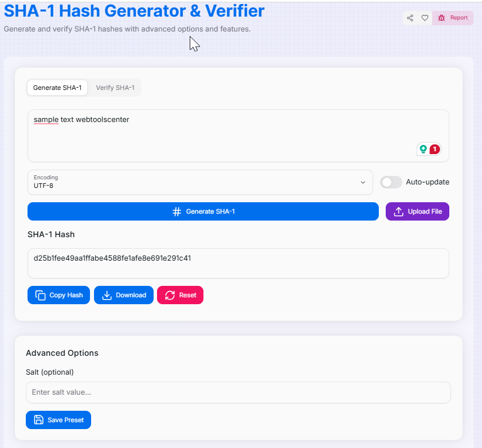Click the salt value input field
482x448 pixels.
coord(238,392)
